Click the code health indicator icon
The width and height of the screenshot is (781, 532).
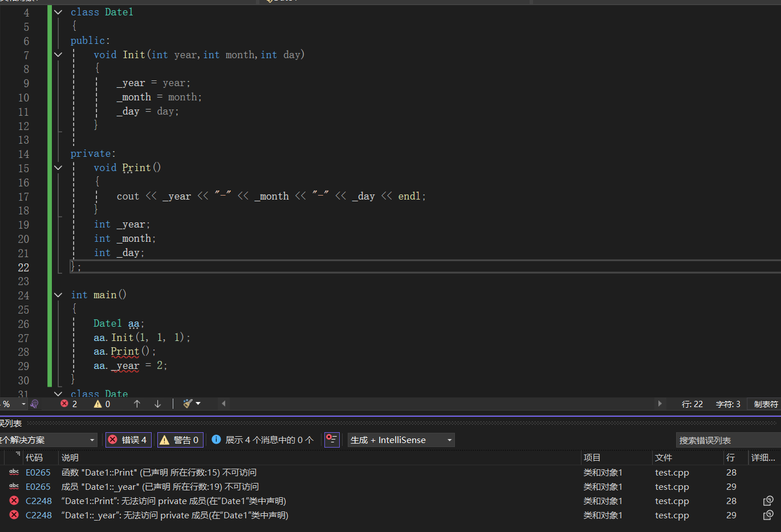click(34, 404)
